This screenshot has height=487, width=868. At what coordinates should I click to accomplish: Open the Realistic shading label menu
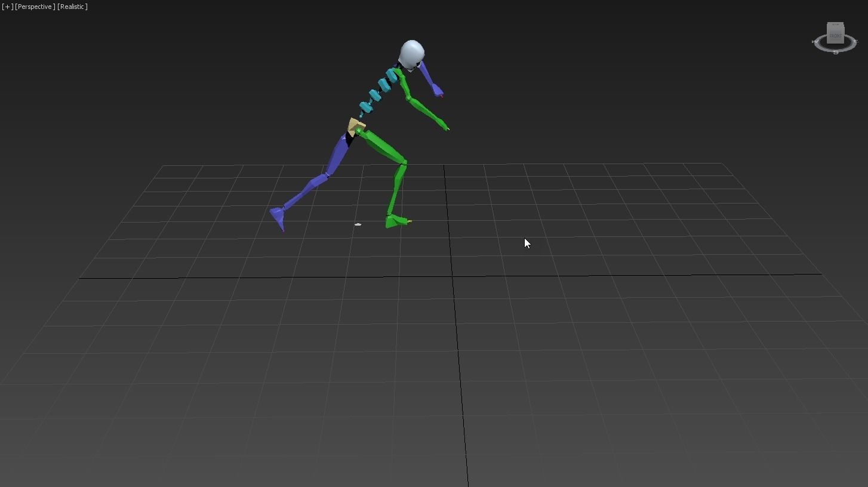72,7
